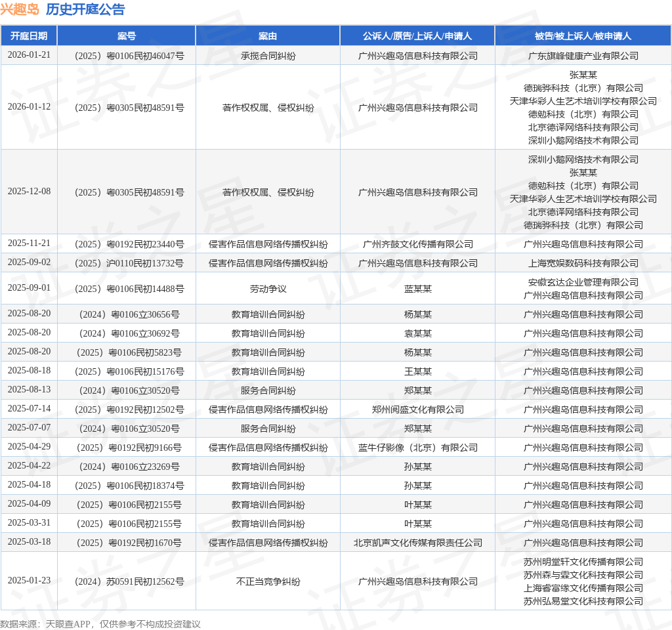Select date cell 2025-08-18
This screenshot has height=630, width=672.
(29, 371)
